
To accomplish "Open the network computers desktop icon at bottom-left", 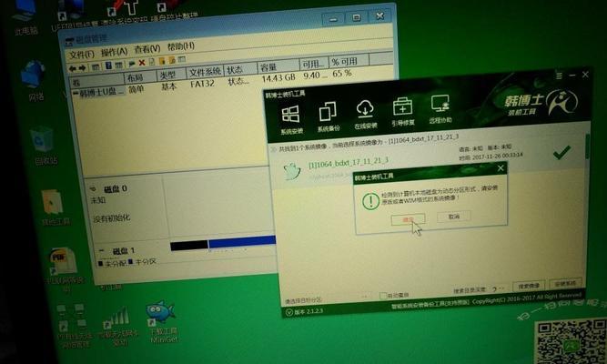I will coord(74,325).
